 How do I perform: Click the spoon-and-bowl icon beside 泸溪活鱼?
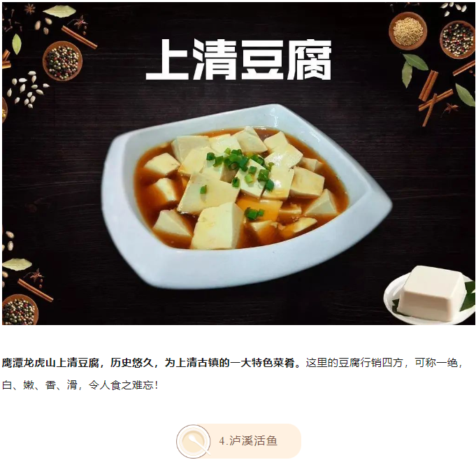click(x=194, y=441)
